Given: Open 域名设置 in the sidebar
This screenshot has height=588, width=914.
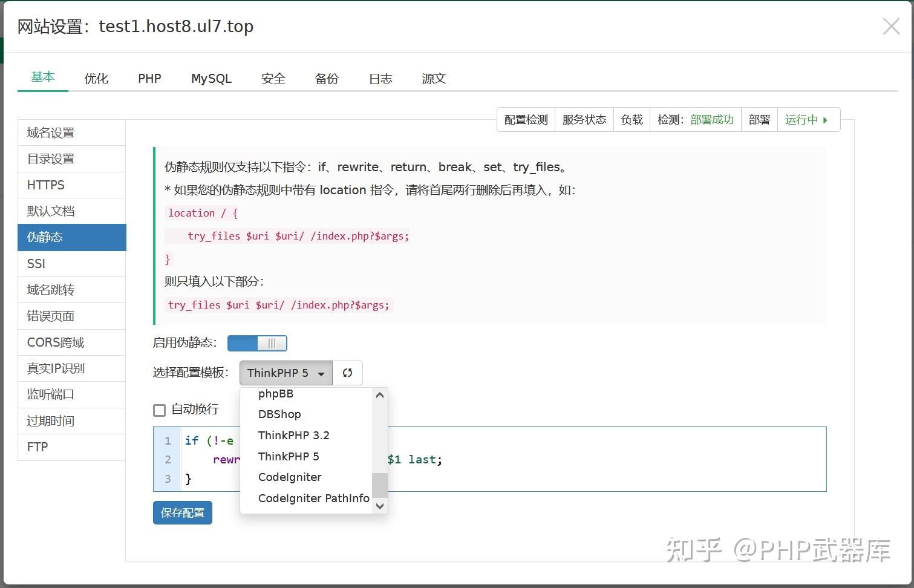Looking at the screenshot, I should 51,132.
